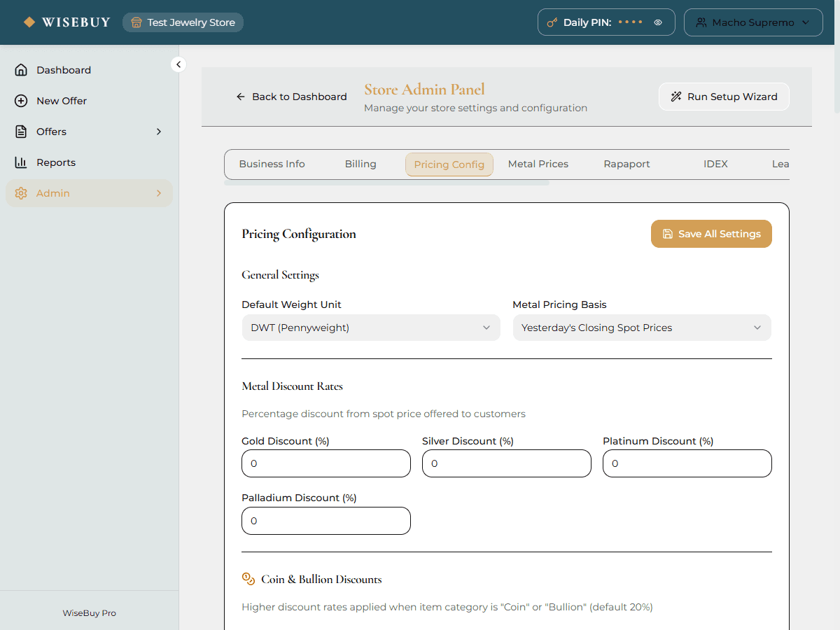Viewport: 840px width, 630px height.
Task: Open the Metal Pricing Basis dropdown
Action: point(642,327)
